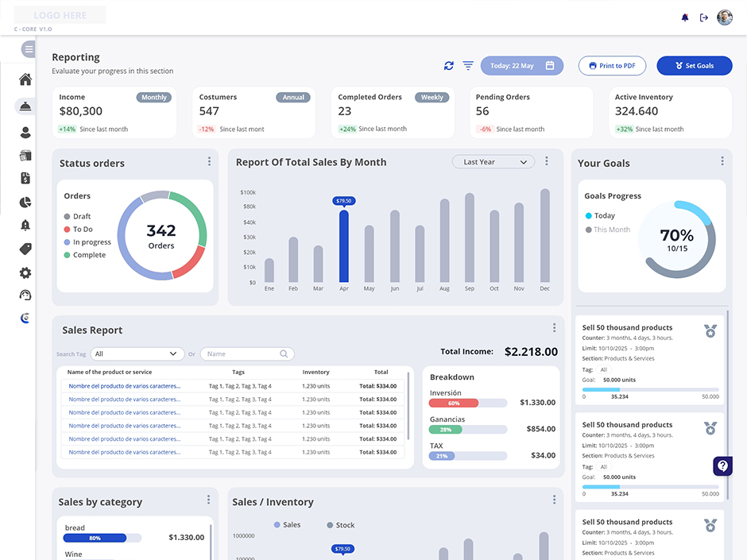Screen dimensions: 747x560
Task: Open Settings gear in the sidebar
Action: (25, 272)
